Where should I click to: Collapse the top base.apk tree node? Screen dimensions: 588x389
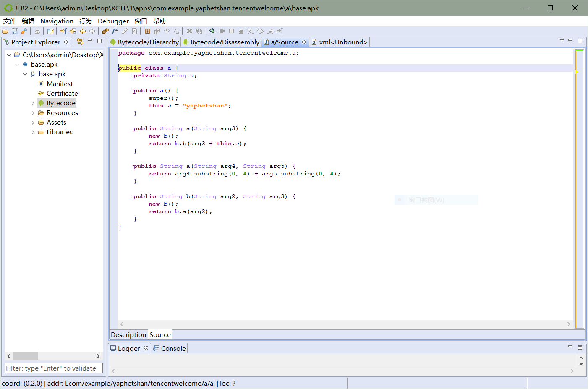pos(17,65)
